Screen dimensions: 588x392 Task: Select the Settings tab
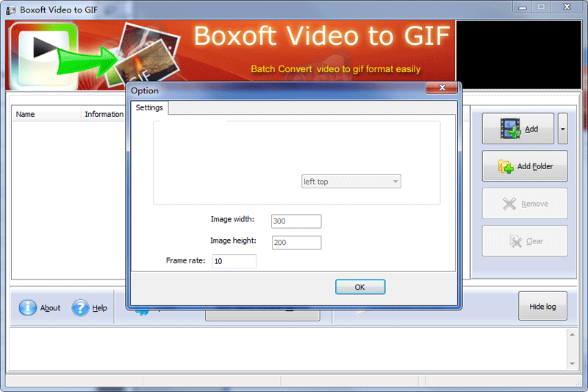pyautogui.click(x=149, y=107)
